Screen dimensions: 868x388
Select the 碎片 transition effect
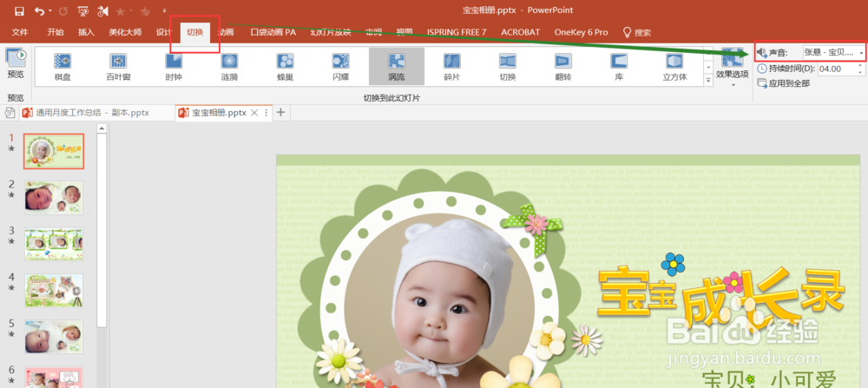452,67
